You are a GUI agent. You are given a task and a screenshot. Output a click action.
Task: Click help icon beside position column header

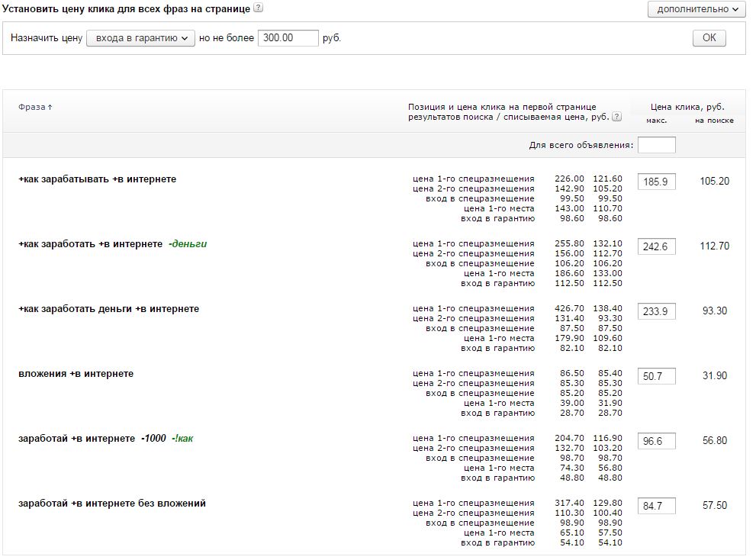616,117
